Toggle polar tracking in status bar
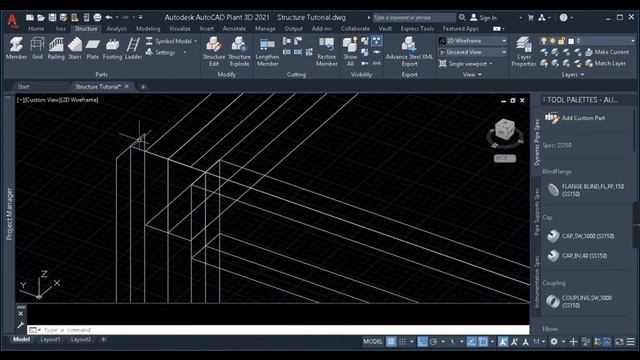 click(433, 342)
